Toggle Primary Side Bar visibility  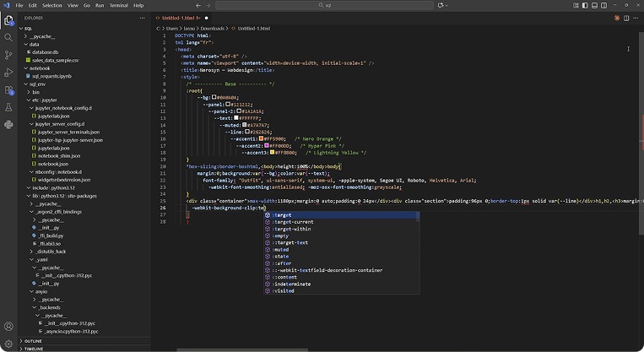585,5
